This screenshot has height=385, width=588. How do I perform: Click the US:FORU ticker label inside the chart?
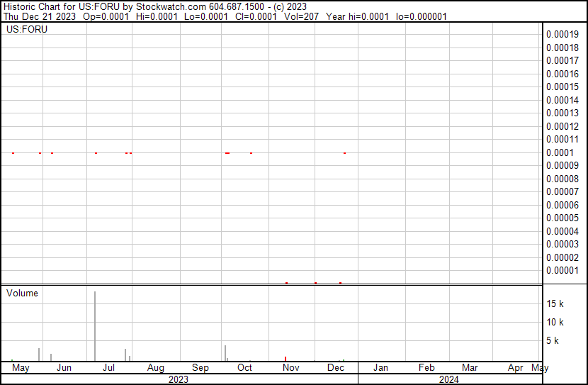pyautogui.click(x=27, y=30)
